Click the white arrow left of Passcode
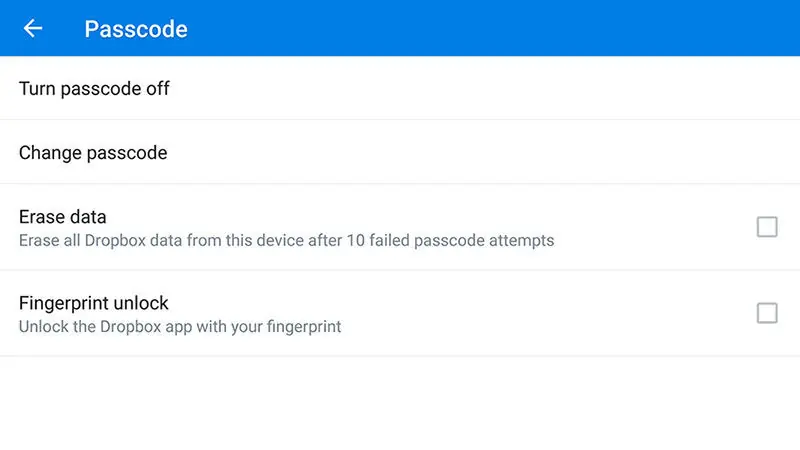 point(33,28)
